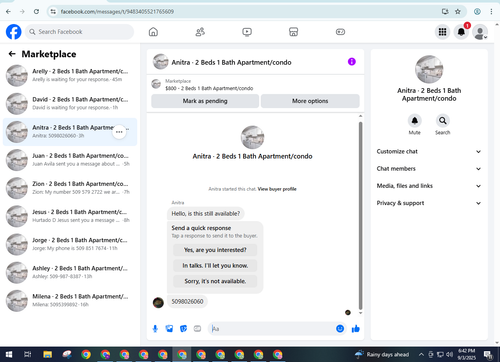Record a voice clip with the microphone icon
This screenshot has width=500, height=362.
tap(155, 329)
